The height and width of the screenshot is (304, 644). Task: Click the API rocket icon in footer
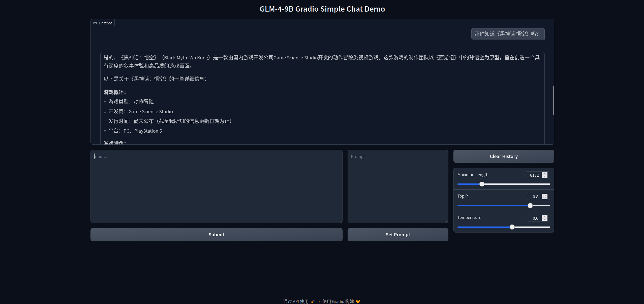(x=313, y=301)
